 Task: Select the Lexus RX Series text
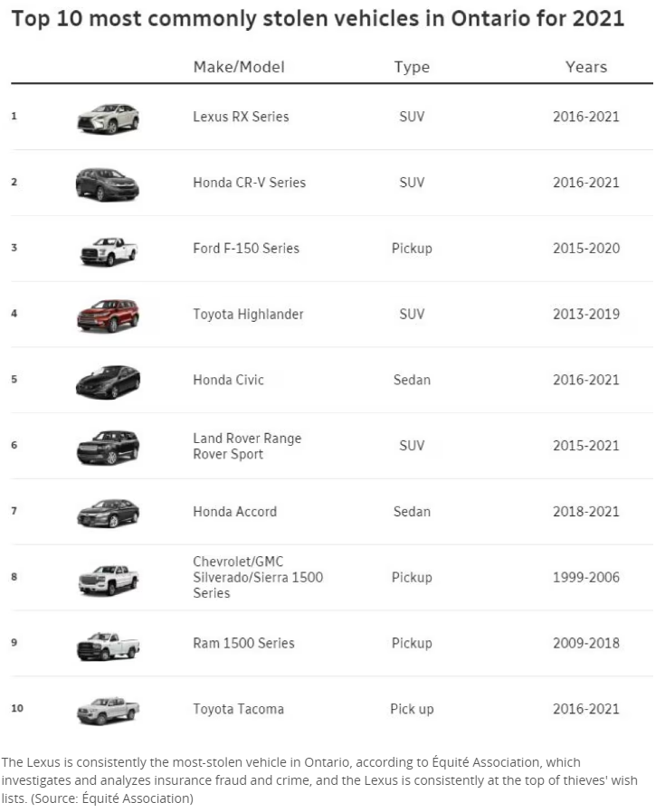coord(241,117)
